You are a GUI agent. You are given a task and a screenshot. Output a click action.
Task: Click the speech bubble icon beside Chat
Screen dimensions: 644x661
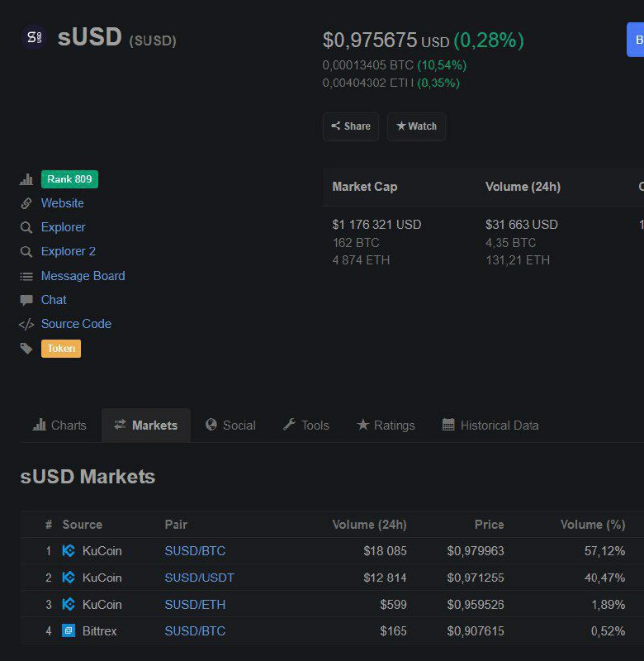tap(26, 300)
